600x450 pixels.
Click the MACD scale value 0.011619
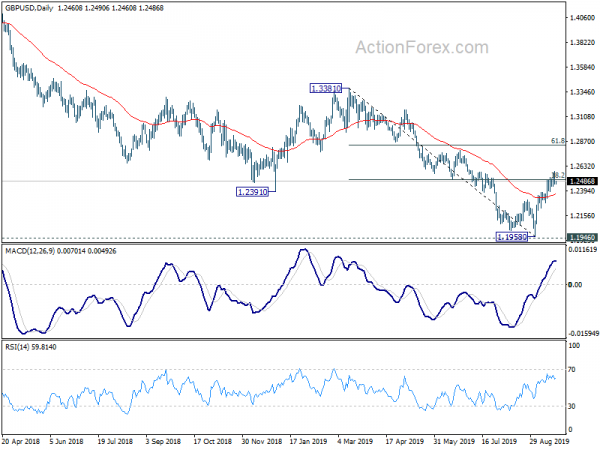pos(583,250)
